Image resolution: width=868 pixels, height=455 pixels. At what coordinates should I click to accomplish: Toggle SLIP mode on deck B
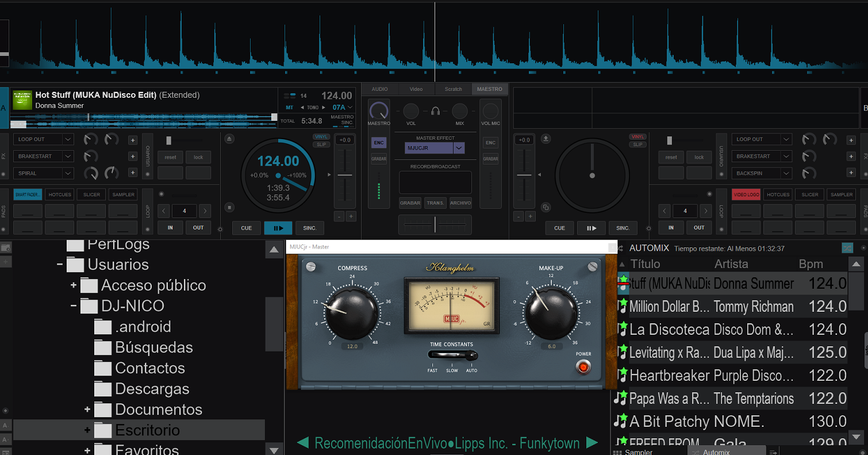point(637,144)
